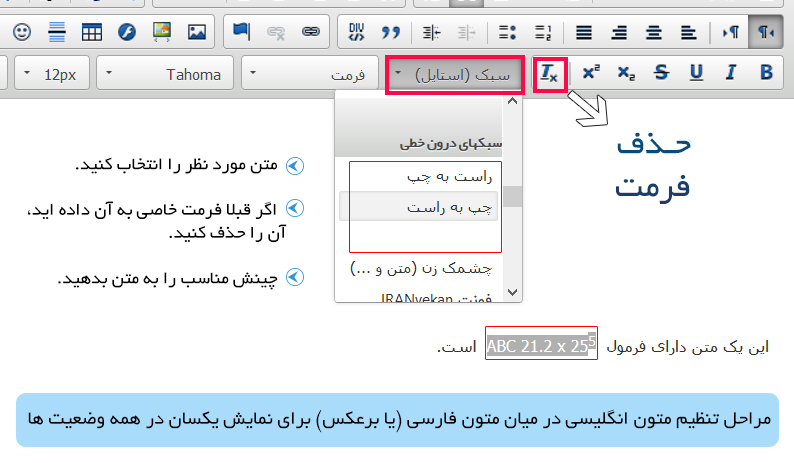The height and width of the screenshot is (463, 794).
Task: Click the Flash insert icon
Action: (127, 31)
